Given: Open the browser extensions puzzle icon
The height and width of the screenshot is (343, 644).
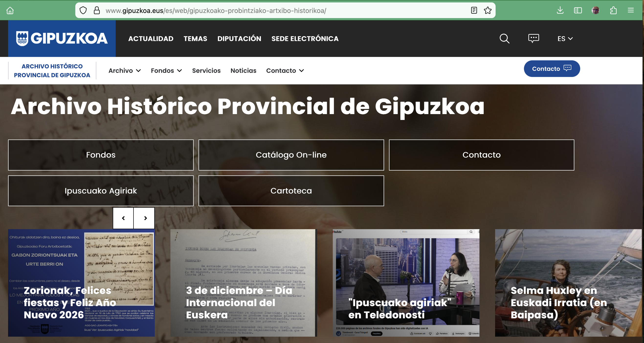Looking at the screenshot, I should 613,11.
